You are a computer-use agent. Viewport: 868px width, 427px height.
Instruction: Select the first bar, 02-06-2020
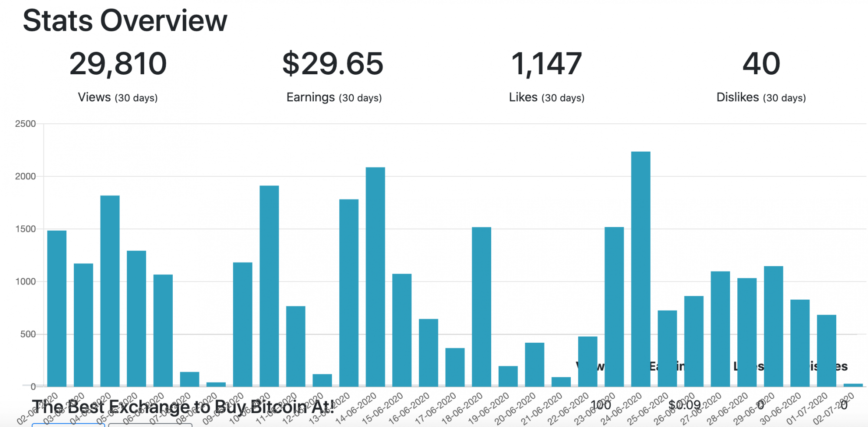(57, 308)
